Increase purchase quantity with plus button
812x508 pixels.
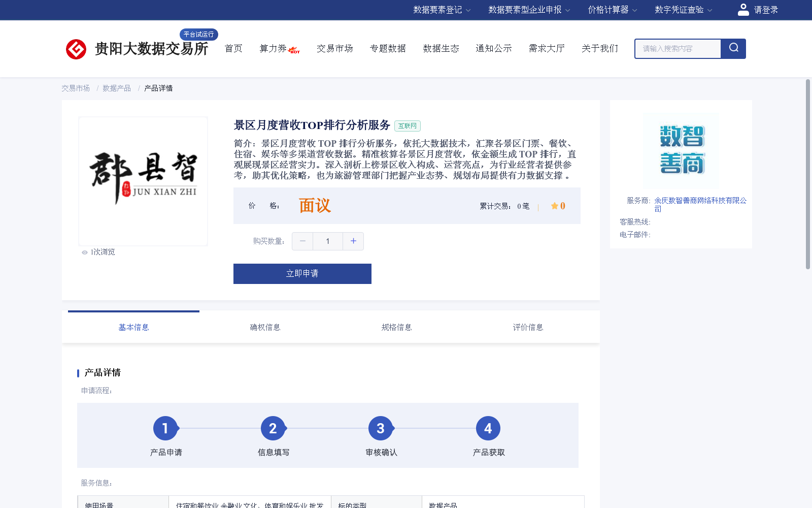tap(353, 241)
